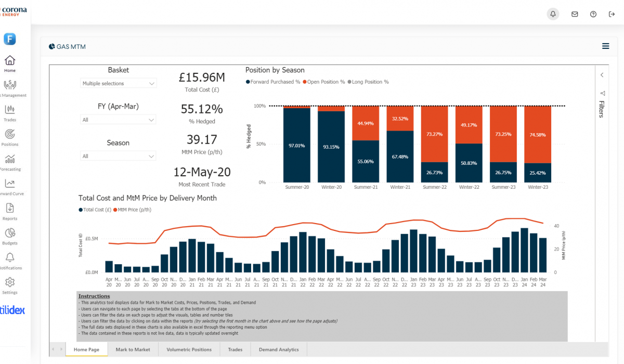The width and height of the screenshot is (624, 364).
Task: Open Forecasting from the sidebar
Action: pyautogui.click(x=10, y=159)
